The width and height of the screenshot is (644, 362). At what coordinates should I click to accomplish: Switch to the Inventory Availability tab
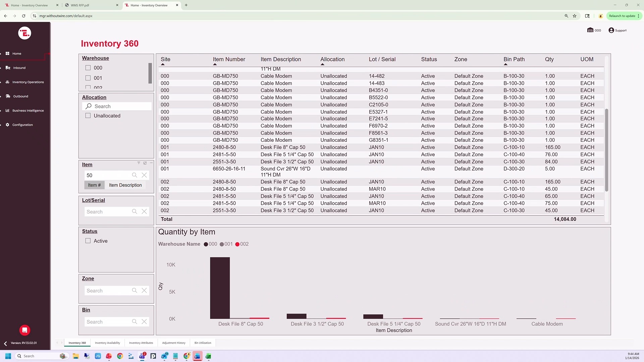pyautogui.click(x=107, y=343)
